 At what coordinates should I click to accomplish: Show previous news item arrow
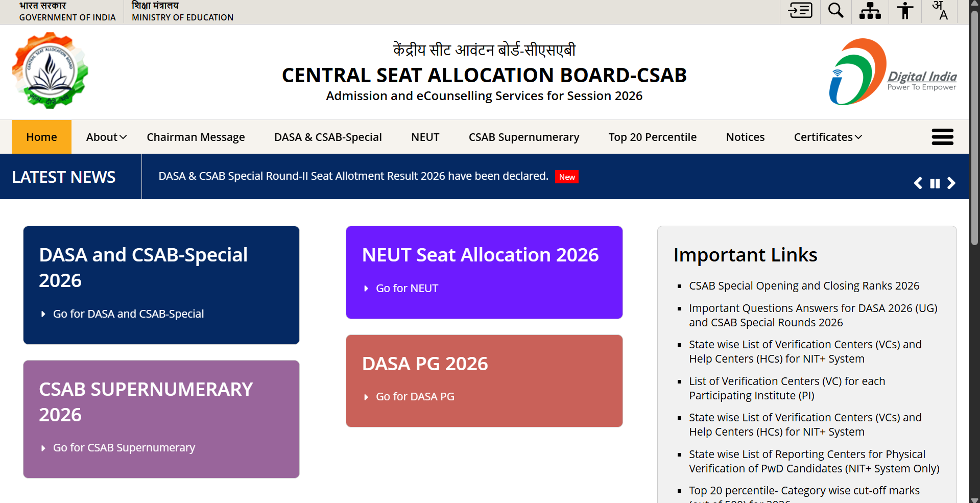point(918,183)
